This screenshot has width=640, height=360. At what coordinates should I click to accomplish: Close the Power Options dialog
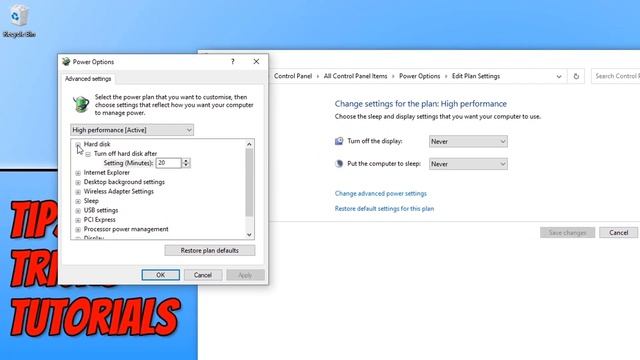pyautogui.click(x=256, y=62)
